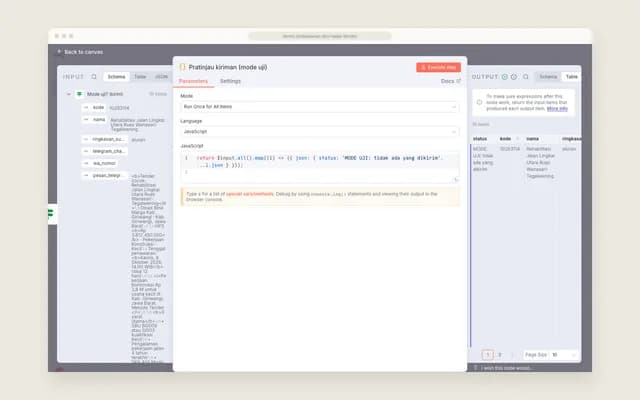Open search in the INPUT panel
640x400 pixels.
pyautogui.click(x=94, y=77)
